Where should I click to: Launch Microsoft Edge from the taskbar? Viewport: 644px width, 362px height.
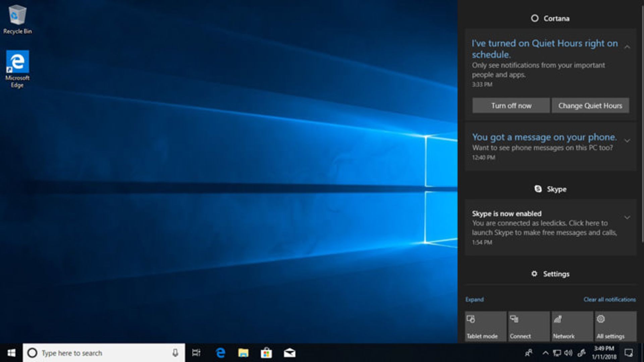point(220,353)
